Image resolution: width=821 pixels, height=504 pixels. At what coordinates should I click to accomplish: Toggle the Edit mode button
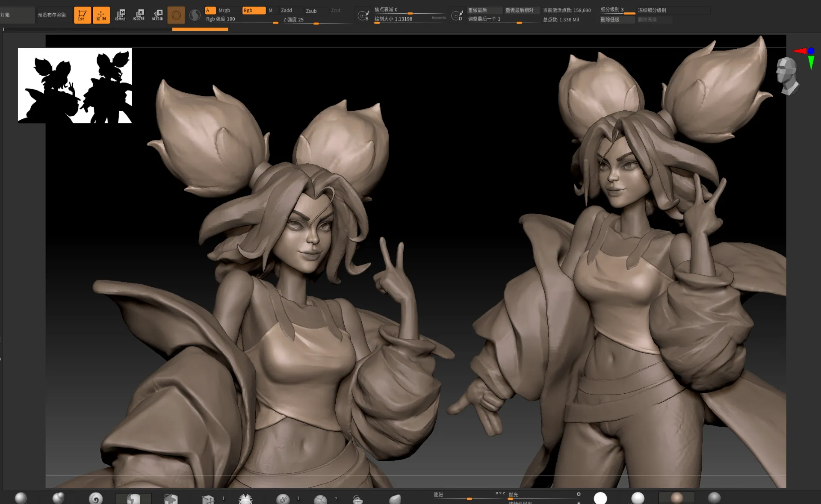click(82, 15)
